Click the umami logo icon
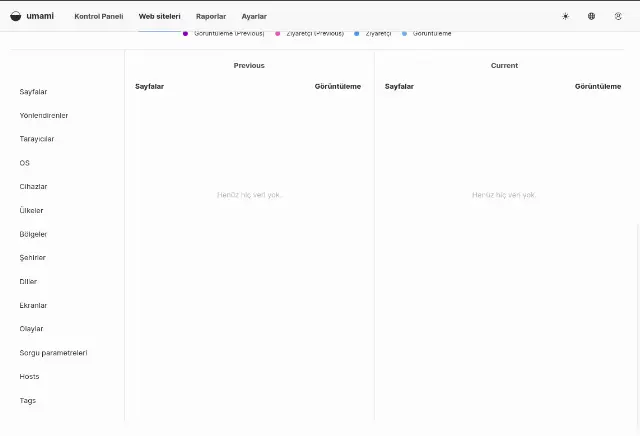The height and width of the screenshot is (436, 640). pyautogui.click(x=16, y=16)
